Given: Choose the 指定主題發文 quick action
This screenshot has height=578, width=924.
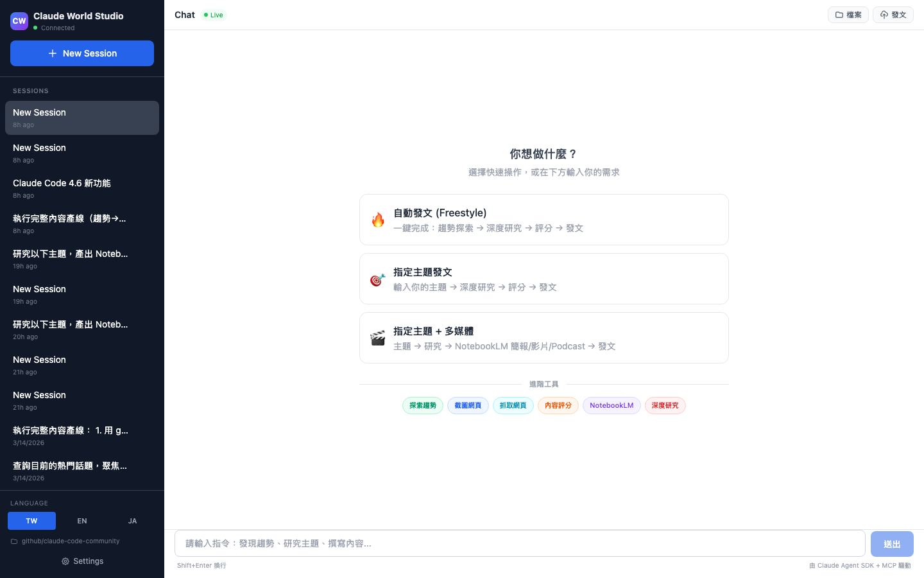Looking at the screenshot, I should pyautogui.click(x=544, y=279).
